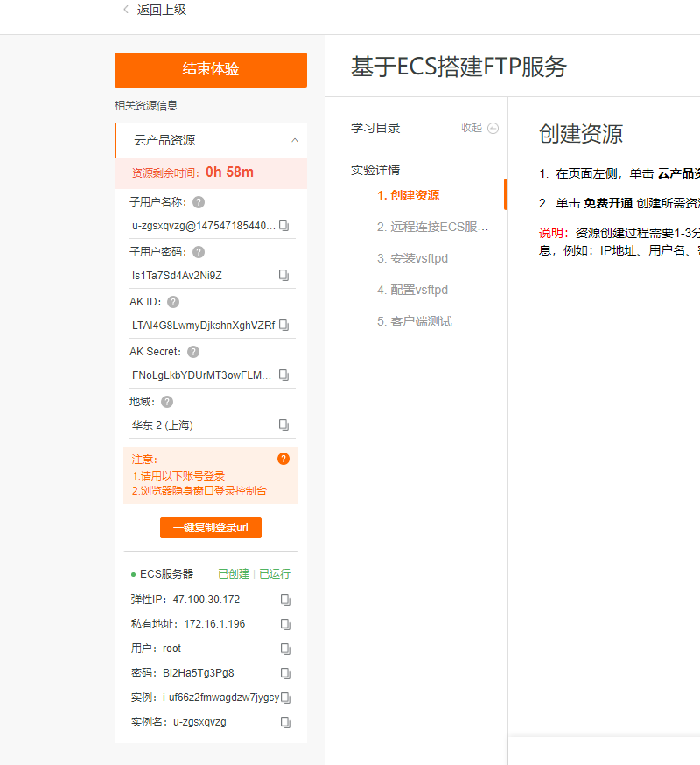
Task: Collapse the 云产品资源 panel chevron
Action: coord(294,139)
